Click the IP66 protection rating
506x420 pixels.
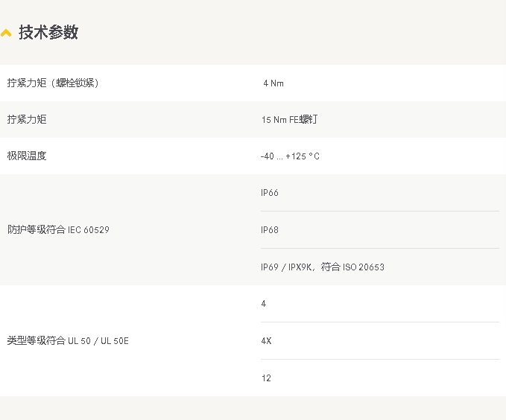tap(269, 193)
